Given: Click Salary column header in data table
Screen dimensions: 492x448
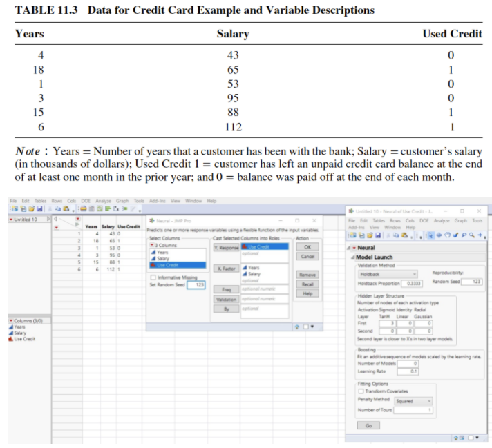Looking at the screenshot, I should click(x=108, y=226).
